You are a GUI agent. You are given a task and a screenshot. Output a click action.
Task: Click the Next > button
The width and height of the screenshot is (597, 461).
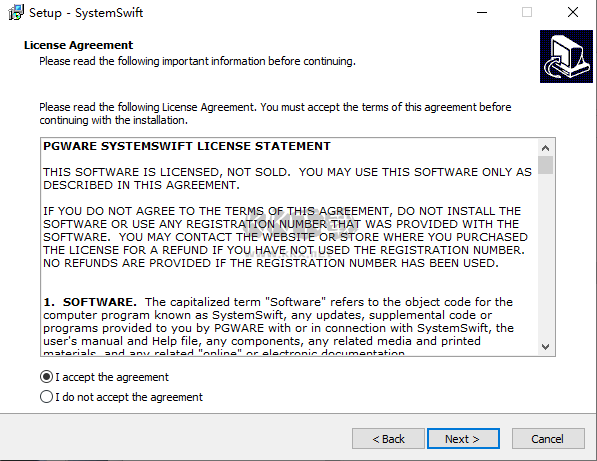coord(463,439)
